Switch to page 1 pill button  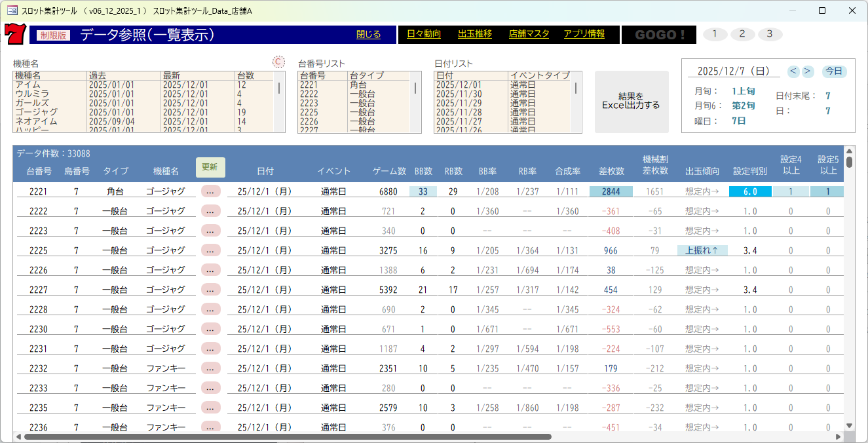pos(715,34)
